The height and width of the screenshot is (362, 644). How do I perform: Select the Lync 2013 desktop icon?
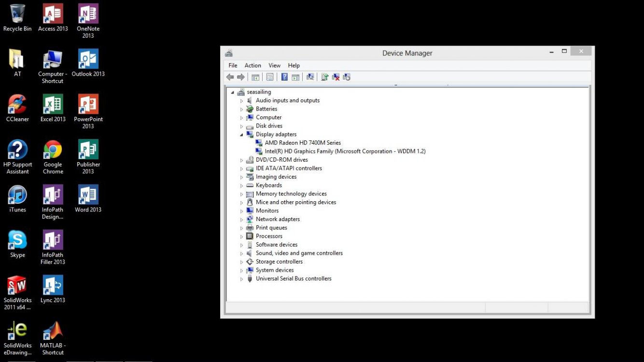(53, 290)
